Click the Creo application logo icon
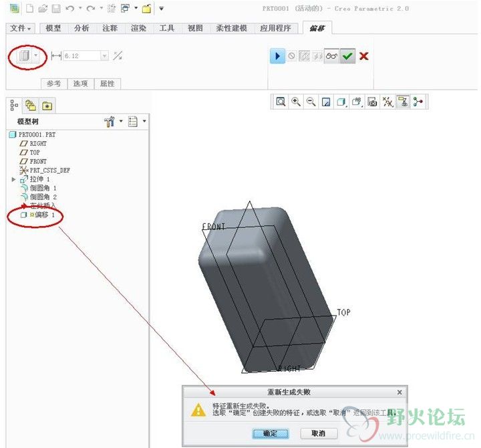Image resolution: width=481 pixels, height=448 pixels. [x=14, y=8]
